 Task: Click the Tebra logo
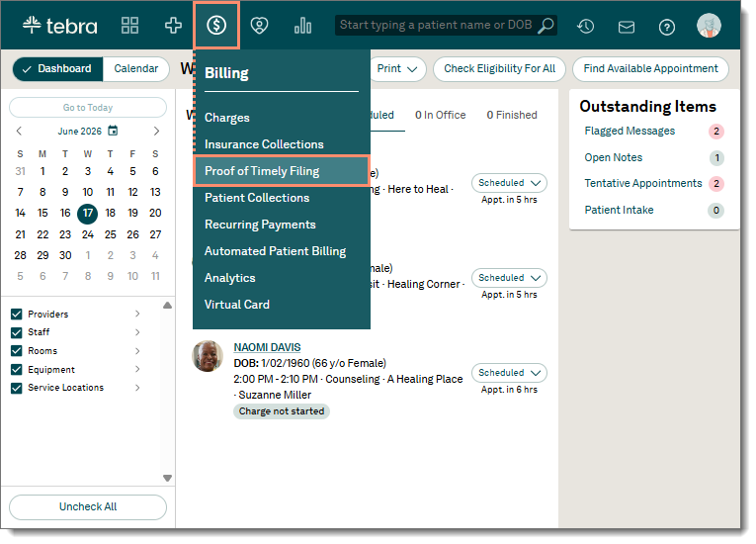(x=59, y=25)
